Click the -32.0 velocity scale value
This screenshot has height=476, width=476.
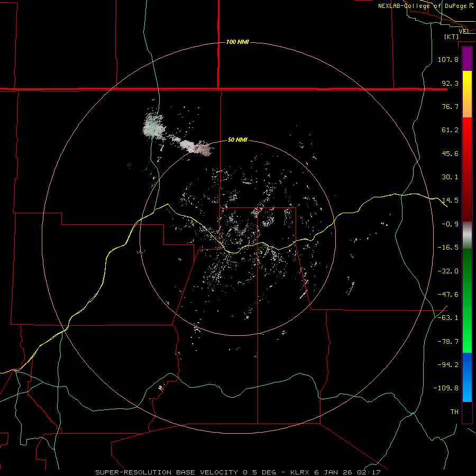pyautogui.click(x=448, y=271)
